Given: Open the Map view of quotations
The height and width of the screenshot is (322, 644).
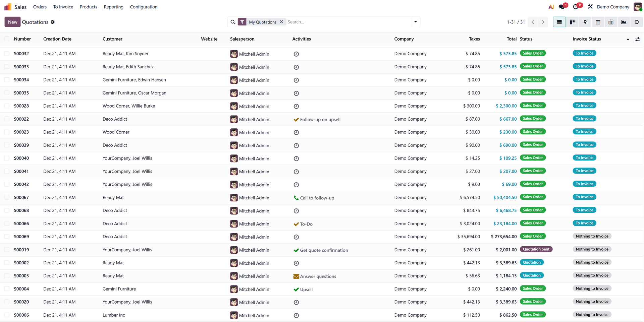Looking at the screenshot, I should pyautogui.click(x=585, y=22).
